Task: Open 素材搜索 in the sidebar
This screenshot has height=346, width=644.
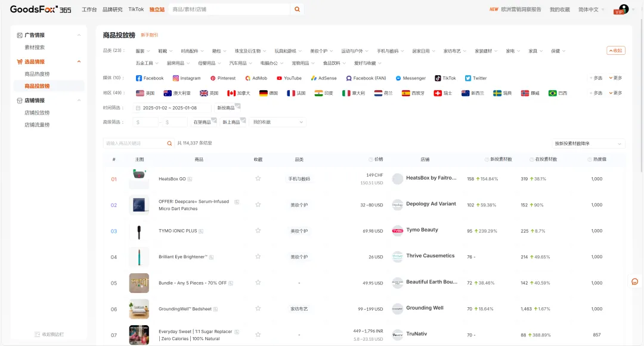Action: 35,47
